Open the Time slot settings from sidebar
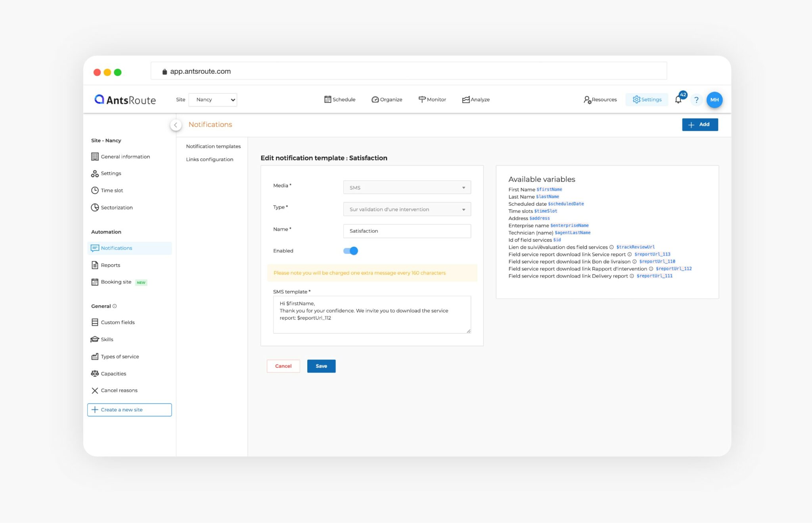 (x=111, y=190)
